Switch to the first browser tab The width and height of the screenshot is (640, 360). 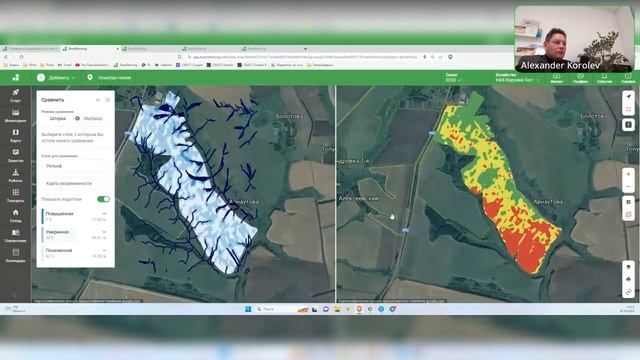point(31,49)
